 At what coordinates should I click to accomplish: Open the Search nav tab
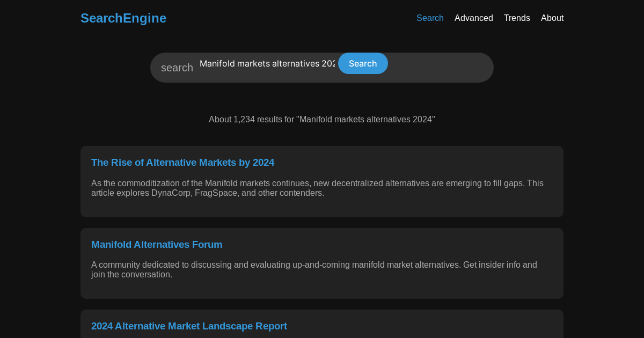(430, 18)
